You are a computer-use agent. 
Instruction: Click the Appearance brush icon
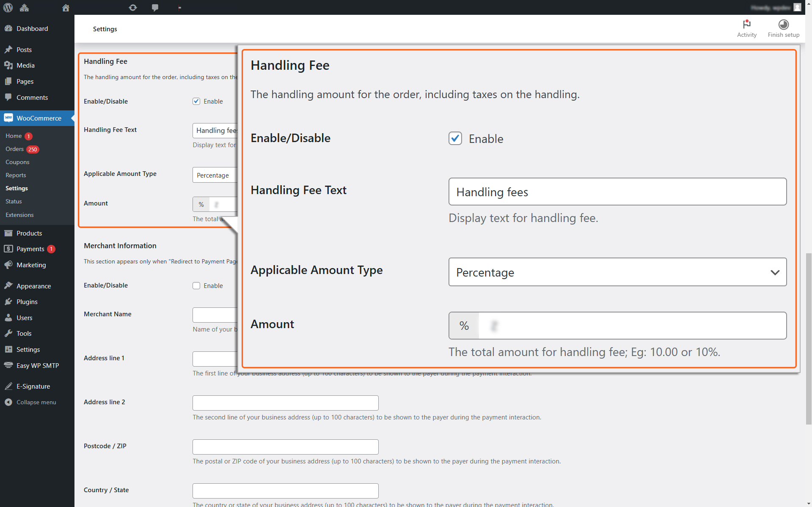[8, 286]
